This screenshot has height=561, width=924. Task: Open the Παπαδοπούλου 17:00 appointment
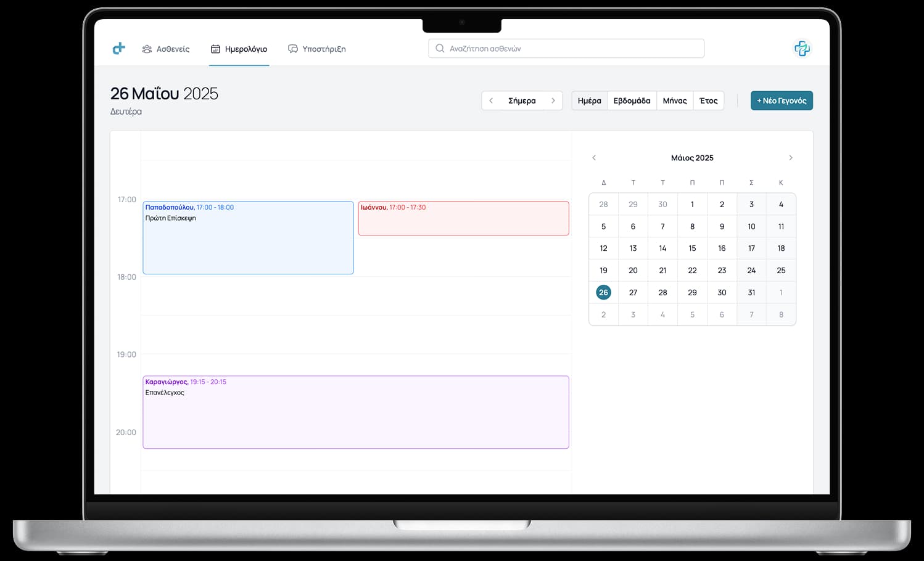click(x=248, y=238)
